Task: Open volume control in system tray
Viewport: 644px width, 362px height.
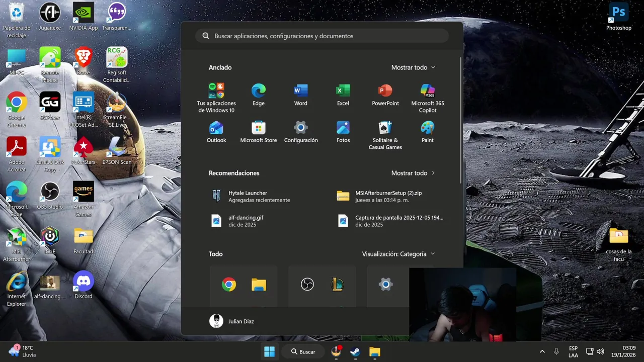Action: pos(600,351)
